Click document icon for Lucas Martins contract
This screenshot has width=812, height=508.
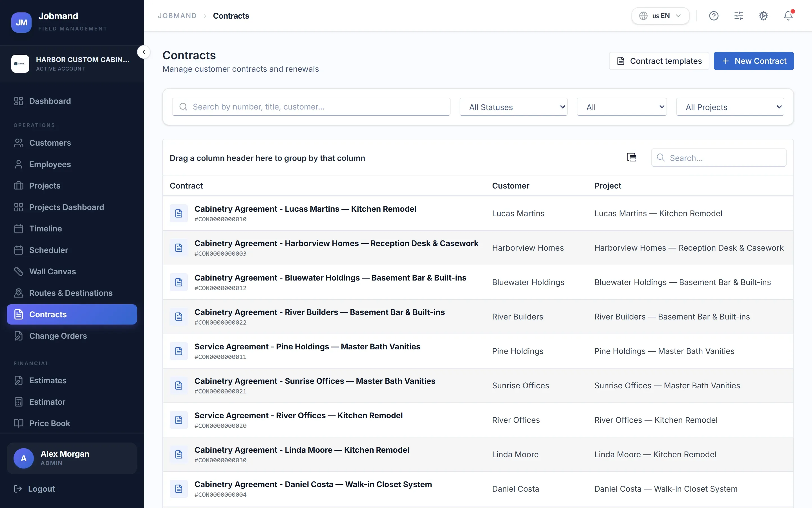179,213
